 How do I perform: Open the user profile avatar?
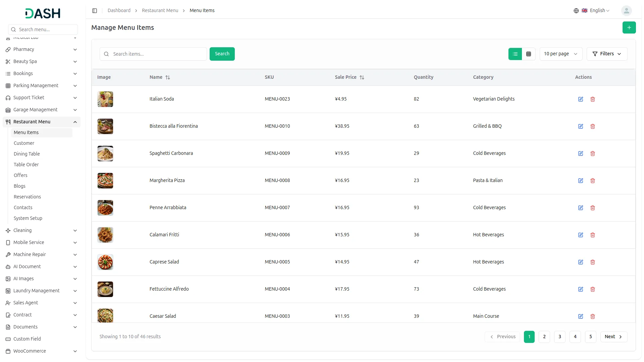pyautogui.click(x=626, y=11)
